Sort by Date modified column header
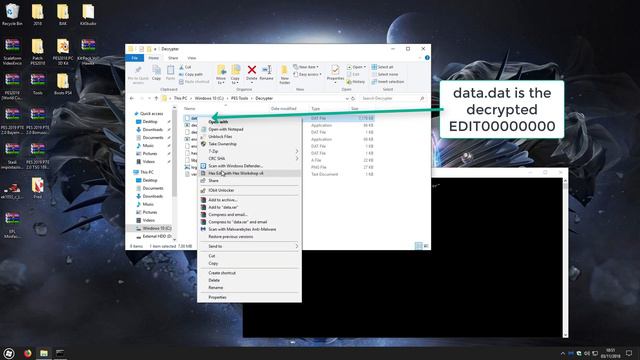 point(283,109)
